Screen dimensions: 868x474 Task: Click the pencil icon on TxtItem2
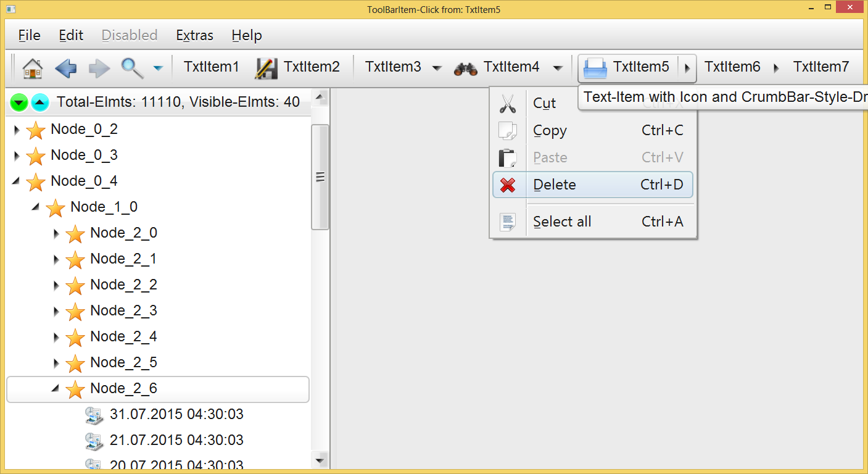click(266, 67)
